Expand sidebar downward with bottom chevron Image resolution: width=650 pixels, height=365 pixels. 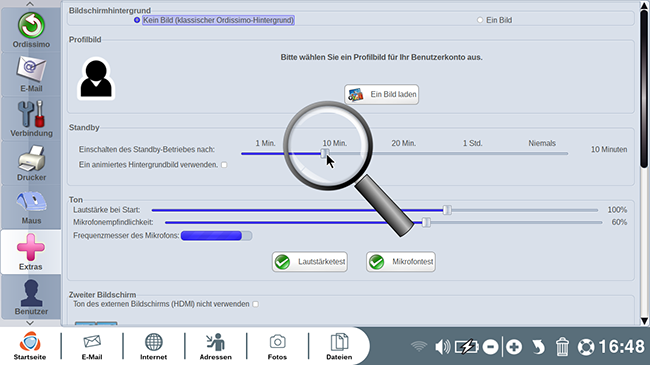[x=30, y=323]
